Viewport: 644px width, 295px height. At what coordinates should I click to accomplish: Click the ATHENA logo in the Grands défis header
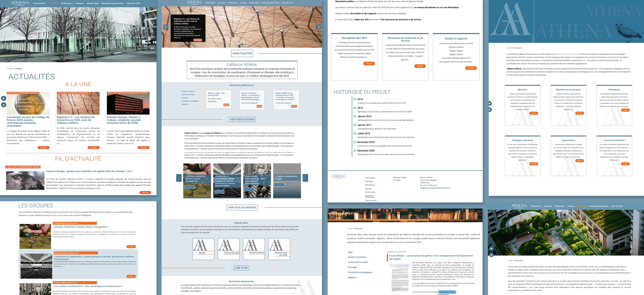point(519,206)
